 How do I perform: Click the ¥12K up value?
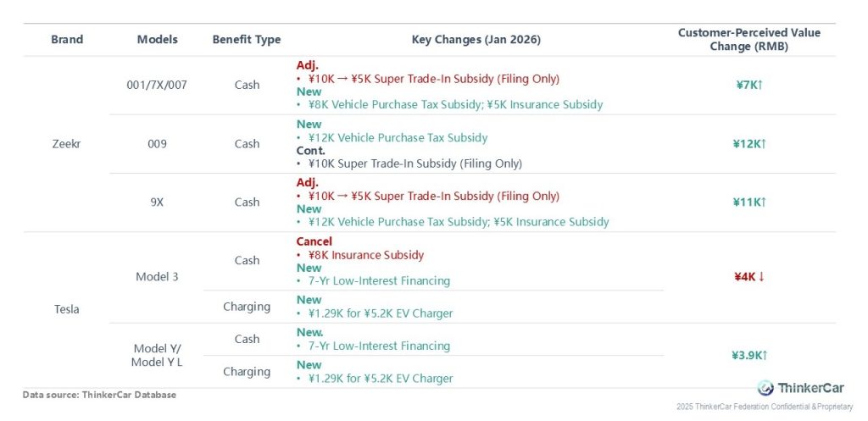[x=749, y=144]
